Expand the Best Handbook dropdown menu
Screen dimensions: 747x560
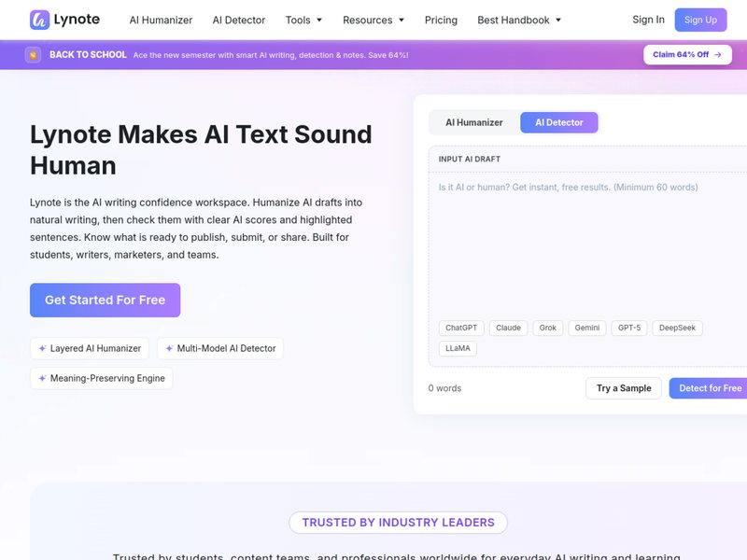[x=519, y=20]
